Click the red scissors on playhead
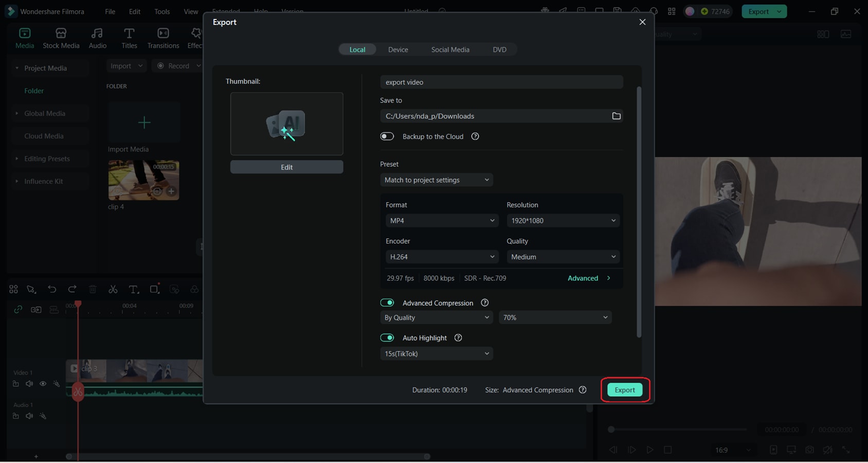Image resolution: width=868 pixels, height=463 pixels. tap(78, 393)
